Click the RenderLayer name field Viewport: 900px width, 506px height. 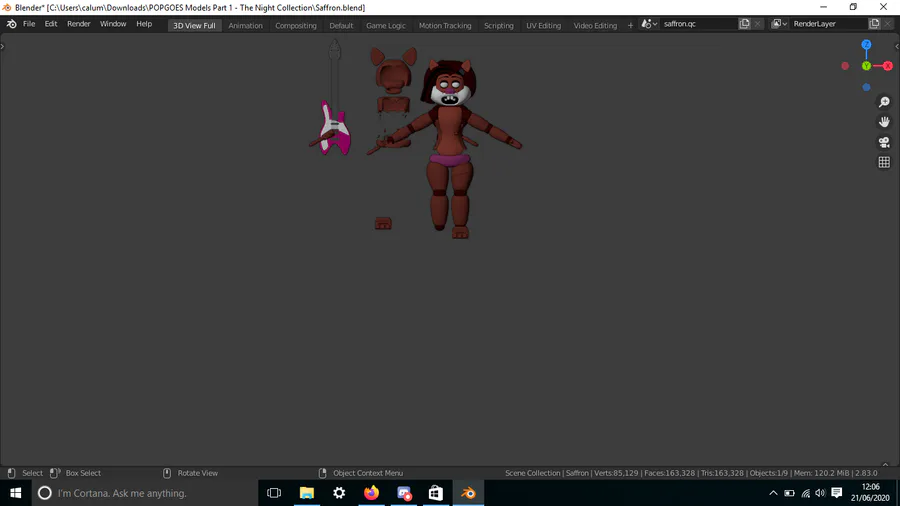click(x=828, y=24)
